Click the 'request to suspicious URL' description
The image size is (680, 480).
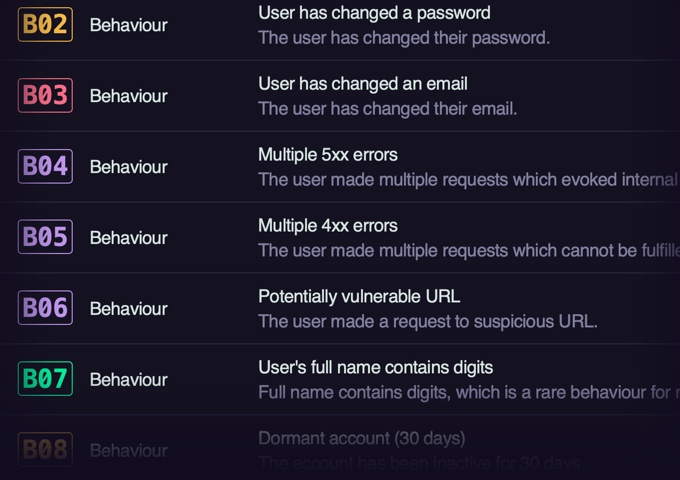click(427, 321)
